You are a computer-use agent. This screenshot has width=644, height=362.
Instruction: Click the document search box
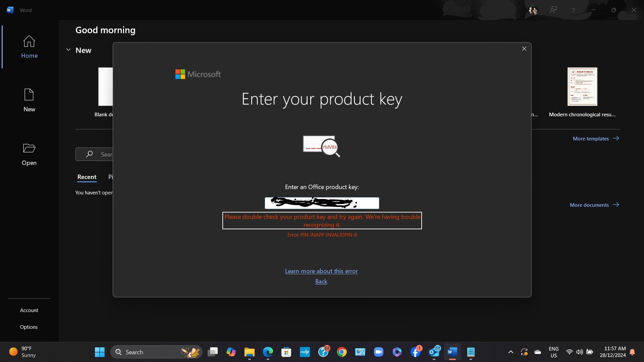(x=94, y=154)
